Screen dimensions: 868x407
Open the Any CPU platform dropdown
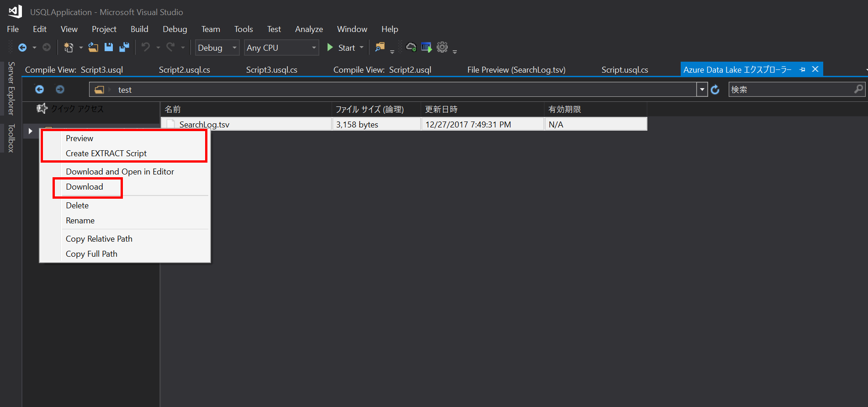pos(314,48)
